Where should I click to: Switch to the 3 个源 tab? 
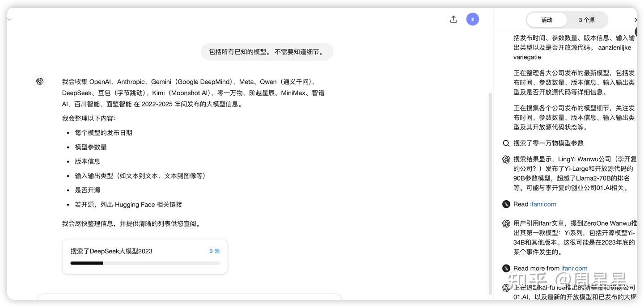(x=586, y=20)
